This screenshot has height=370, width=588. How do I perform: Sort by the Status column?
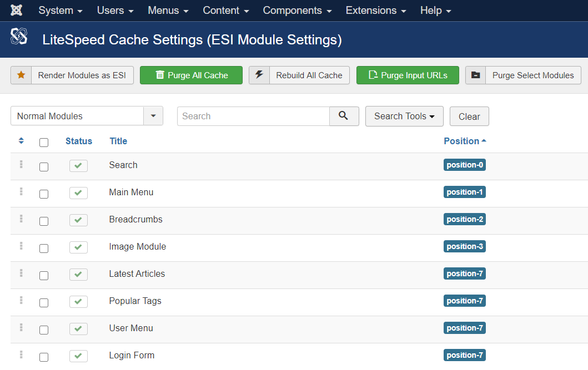click(x=79, y=141)
